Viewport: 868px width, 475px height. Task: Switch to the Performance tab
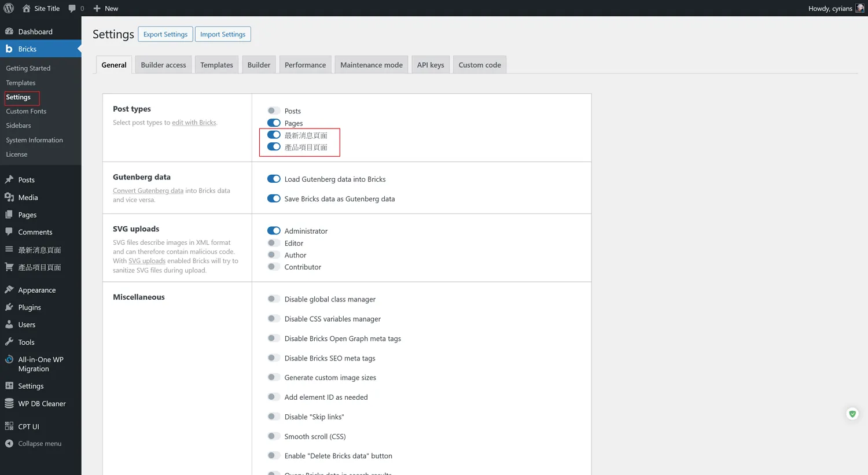[305, 65]
